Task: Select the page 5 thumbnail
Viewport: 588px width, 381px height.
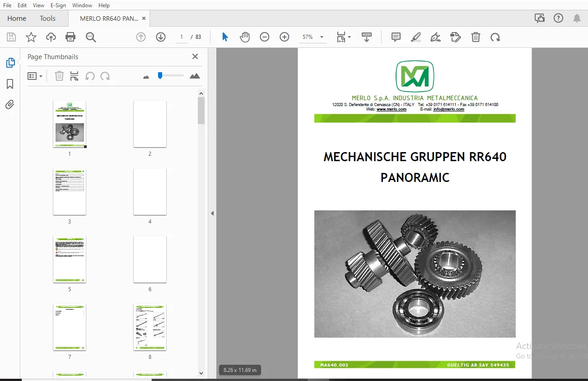Action: point(70,259)
